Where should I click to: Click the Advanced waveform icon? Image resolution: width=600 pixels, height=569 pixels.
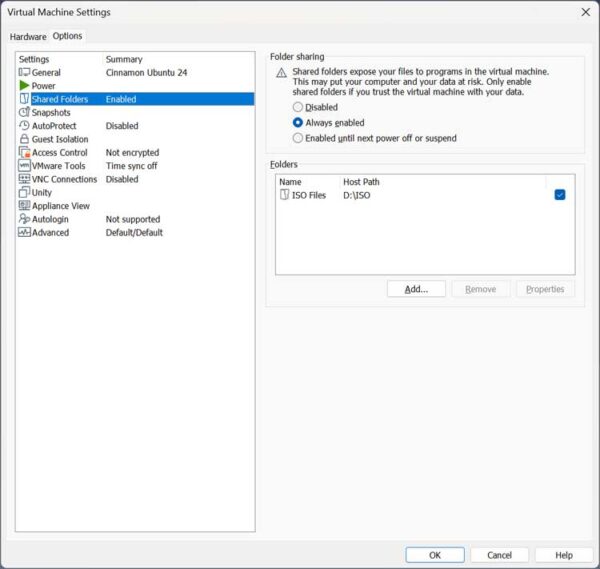pos(24,232)
